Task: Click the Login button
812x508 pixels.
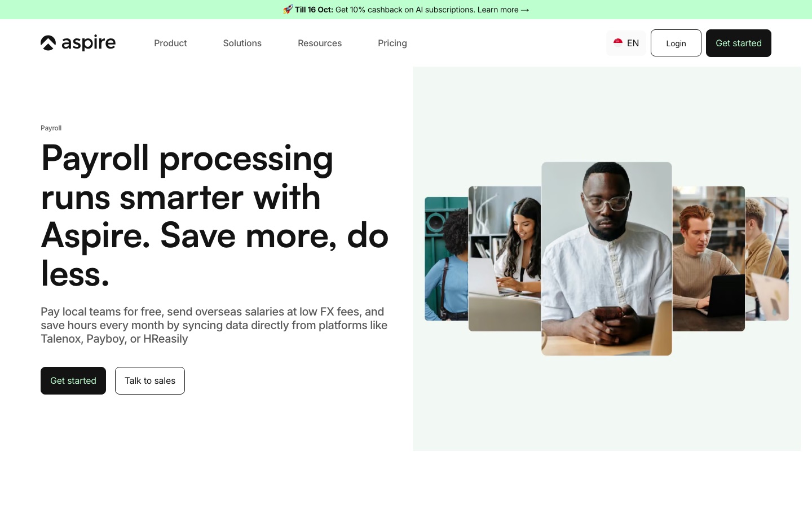Action: pyautogui.click(x=676, y=43)
